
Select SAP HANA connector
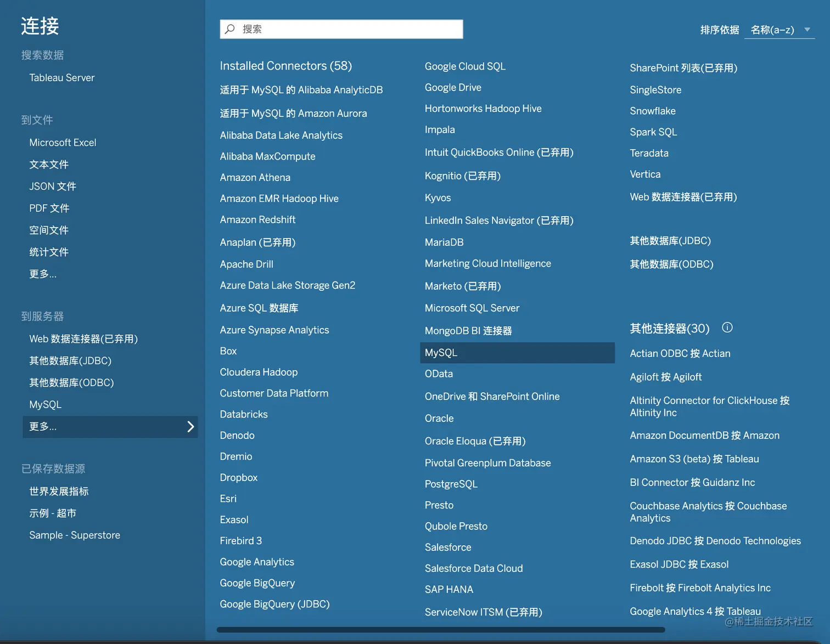pos(449,590)
